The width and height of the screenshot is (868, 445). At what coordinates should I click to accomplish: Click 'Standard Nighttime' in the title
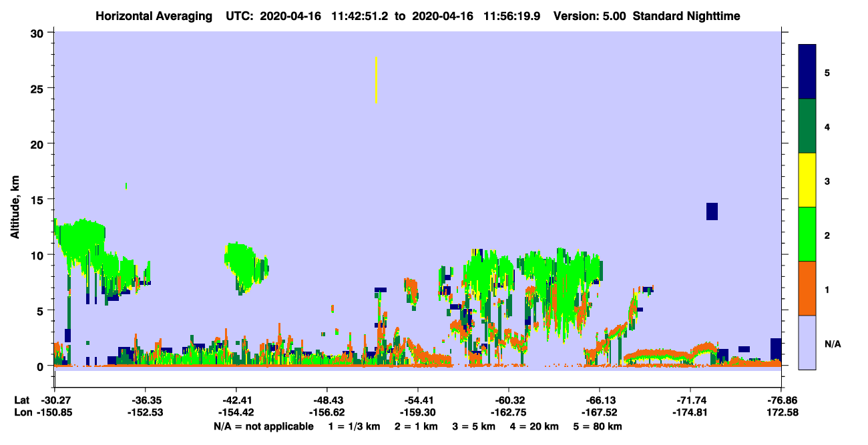coord(686,16)
